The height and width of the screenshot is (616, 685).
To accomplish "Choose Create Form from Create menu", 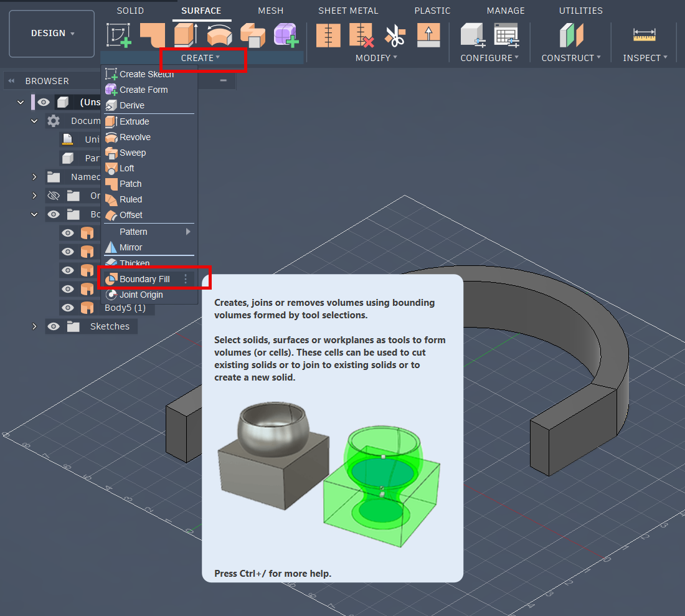I will (149, 90).
